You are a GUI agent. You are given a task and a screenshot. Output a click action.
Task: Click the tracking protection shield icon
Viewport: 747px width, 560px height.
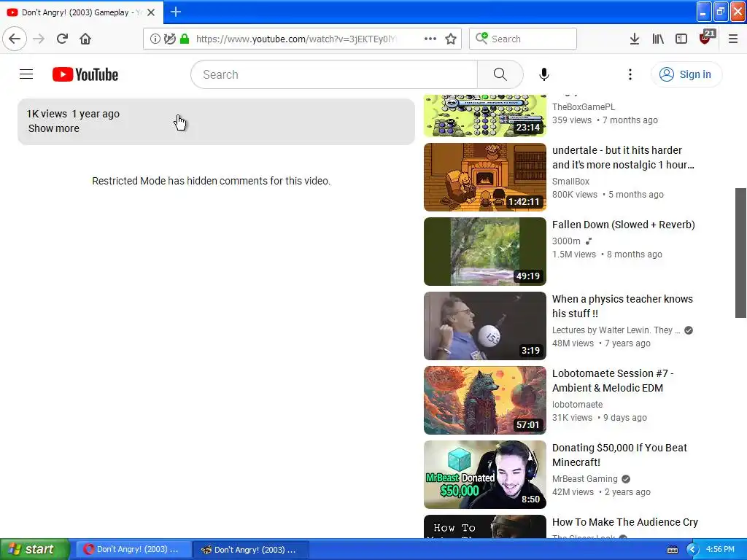[169, 39]
